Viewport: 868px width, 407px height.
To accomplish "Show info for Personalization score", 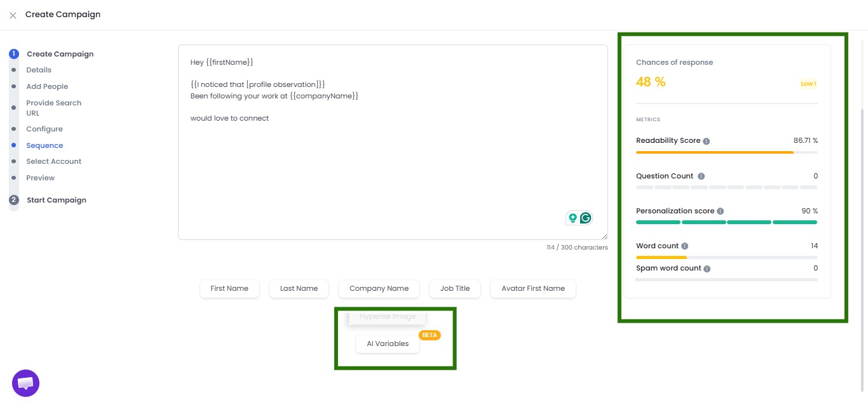I will [720, 211].
